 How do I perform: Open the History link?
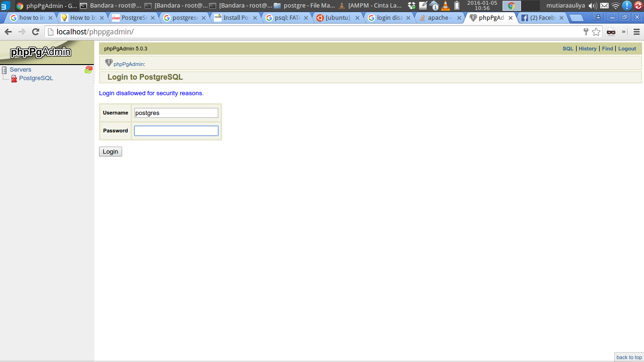[x=587, y=49]
